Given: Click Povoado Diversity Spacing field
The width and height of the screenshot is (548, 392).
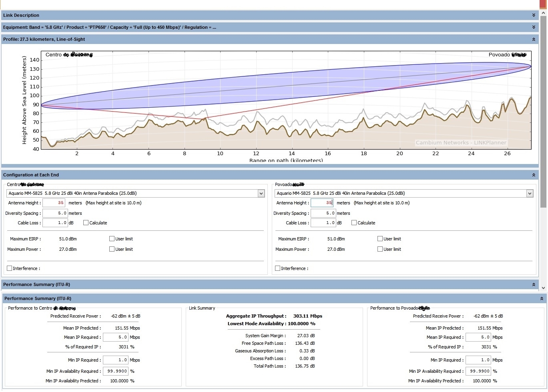Looking at the screenshot, I should click(x=323, y=213).
